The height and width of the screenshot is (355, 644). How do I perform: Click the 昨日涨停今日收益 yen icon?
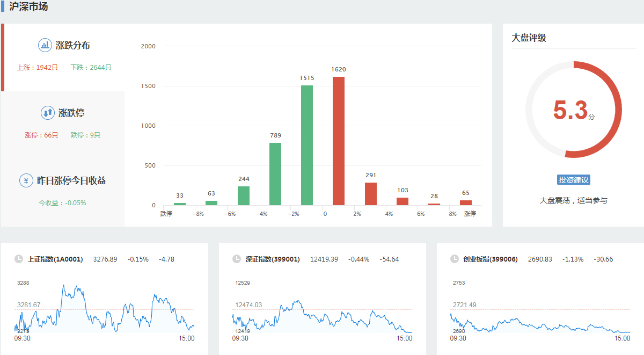(x=26, y=180)
